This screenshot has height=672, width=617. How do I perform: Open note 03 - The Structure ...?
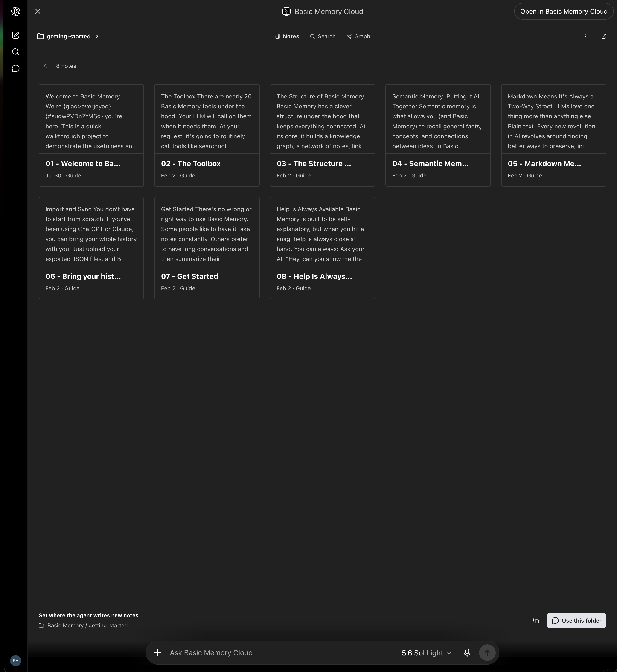coord(322,136)
